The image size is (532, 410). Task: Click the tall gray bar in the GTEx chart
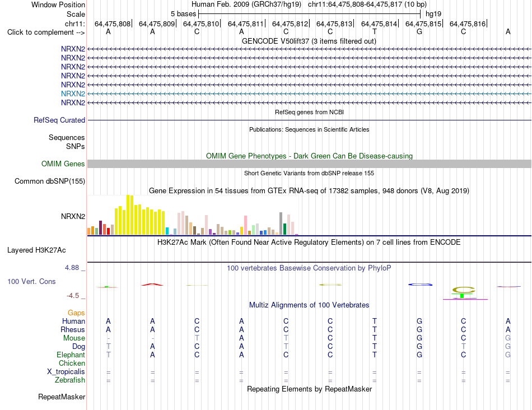281,223
